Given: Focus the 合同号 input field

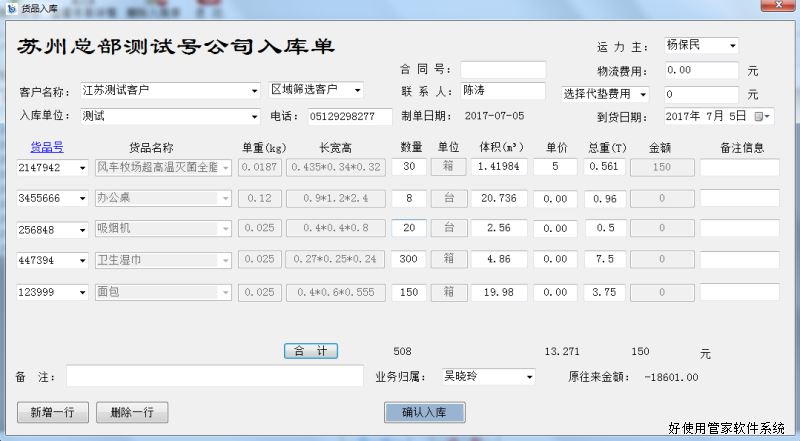Looking at the screenshot, I should coord(503,70).
